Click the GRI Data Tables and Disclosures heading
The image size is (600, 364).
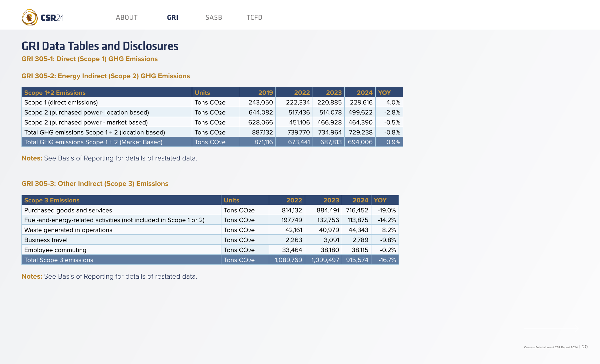click(100, 46)
